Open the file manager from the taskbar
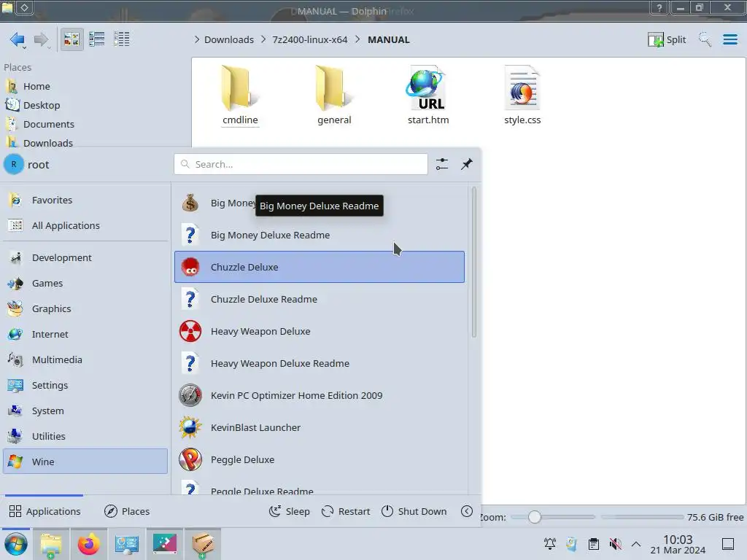Image resolution: width=747 pixels, height=560 pixels. point(50,544)
